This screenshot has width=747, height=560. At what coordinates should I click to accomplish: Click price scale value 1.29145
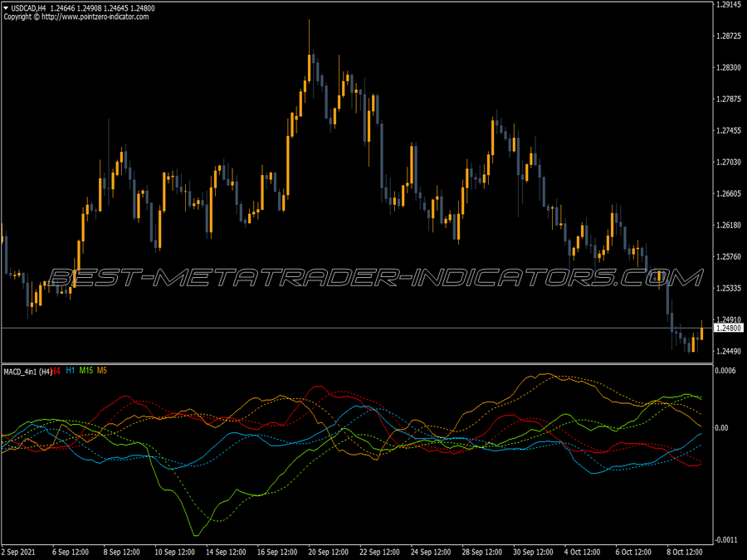coord(729,4)
